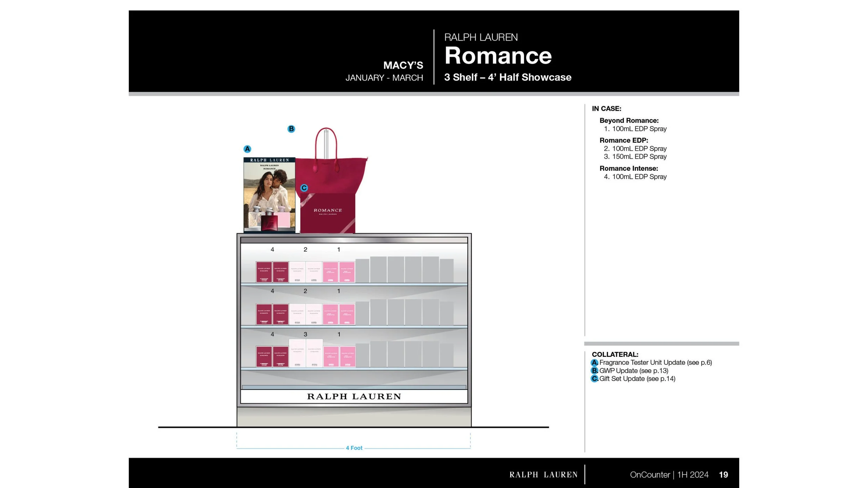
Task: Click the Romance title in the header
Action: (498, 56)
